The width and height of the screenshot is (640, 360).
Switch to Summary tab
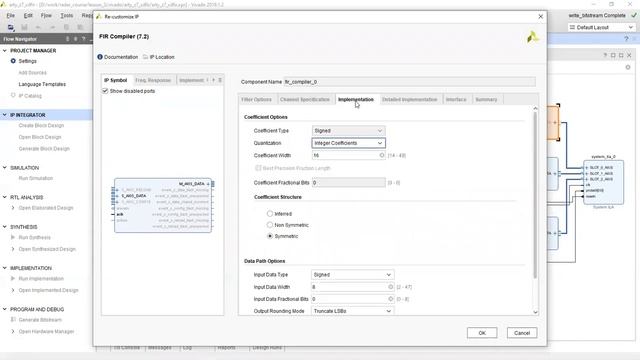point(486,99)
